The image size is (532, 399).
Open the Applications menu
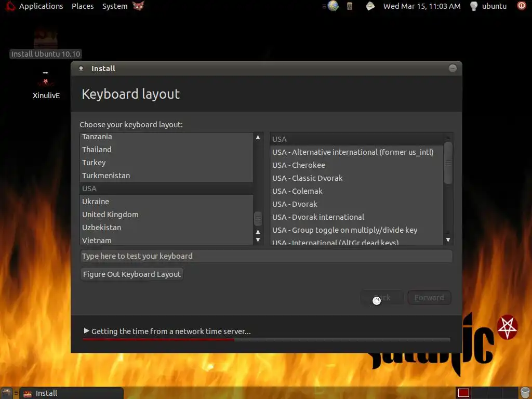(41, 6)
